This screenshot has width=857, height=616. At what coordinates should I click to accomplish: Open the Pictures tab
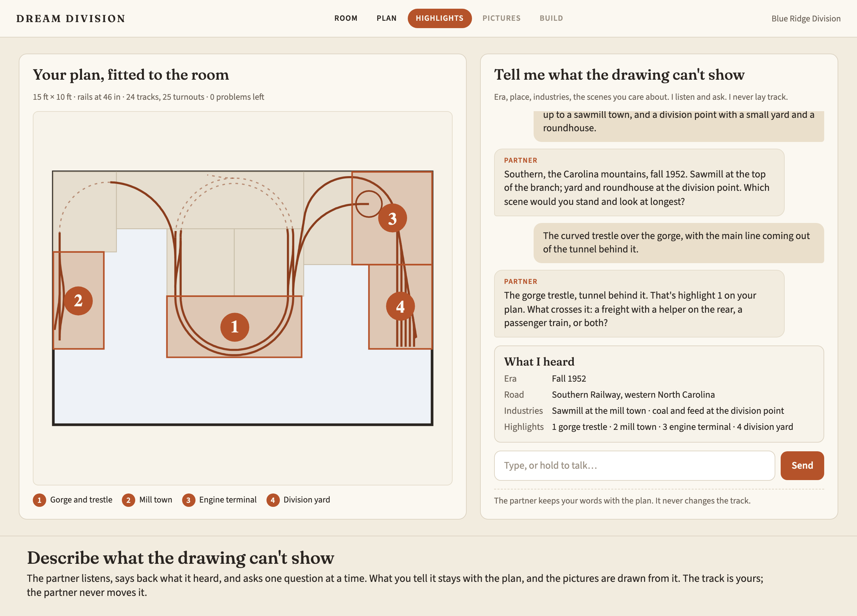[x=501, y=18]
